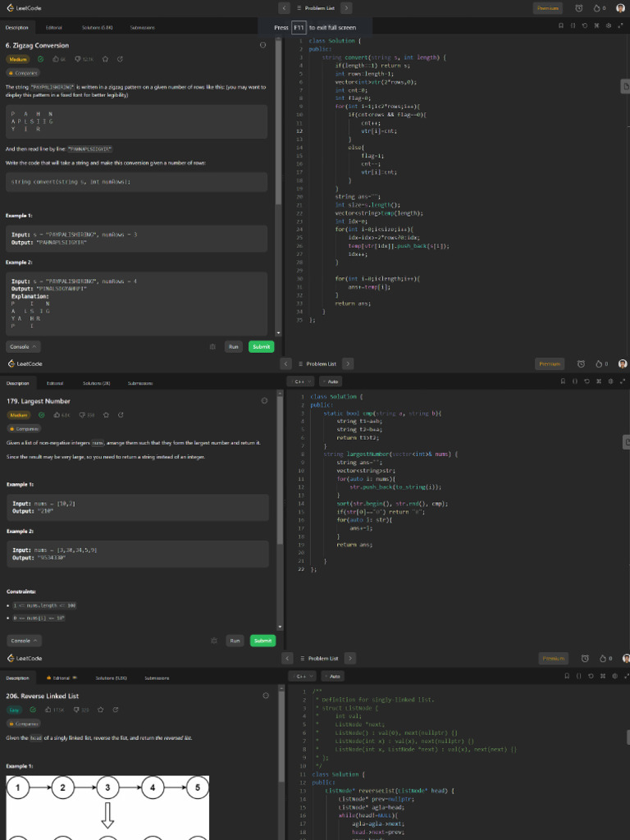Click Premium button above Reverse Linked List
This screenshot has width=630, height=840.
554,659
